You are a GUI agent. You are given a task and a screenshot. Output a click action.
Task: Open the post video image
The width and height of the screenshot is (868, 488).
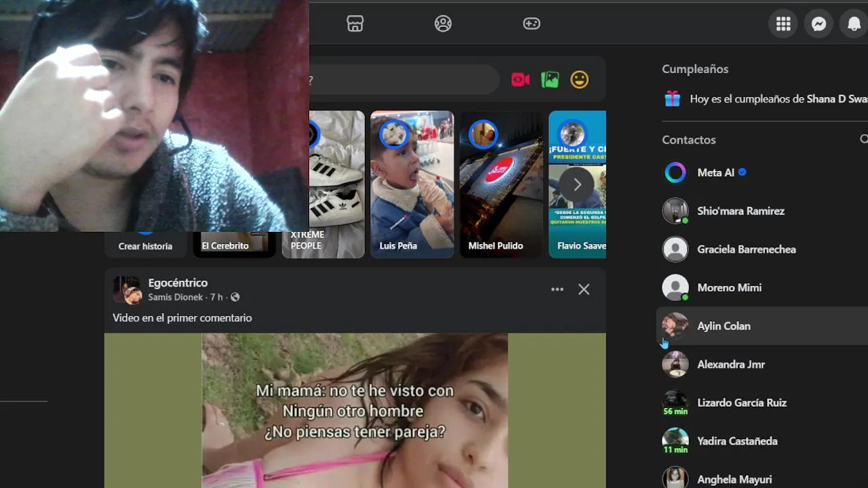point(355,411)
